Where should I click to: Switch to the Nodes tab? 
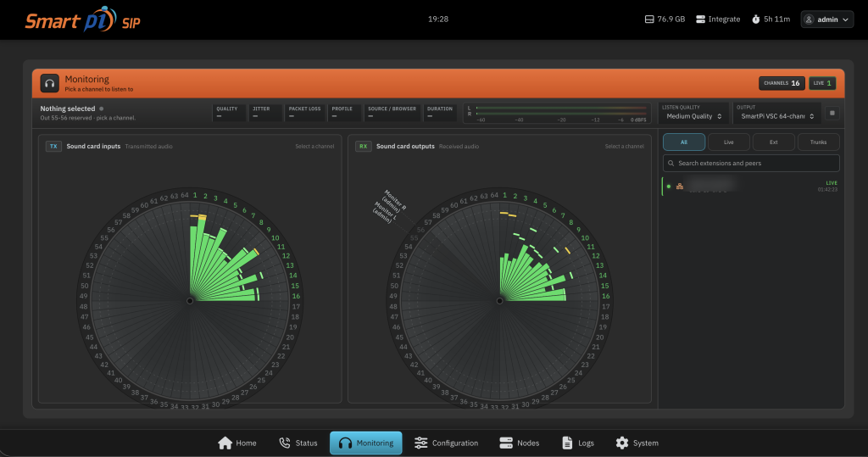pyautogui.click(x=519, y=443)
